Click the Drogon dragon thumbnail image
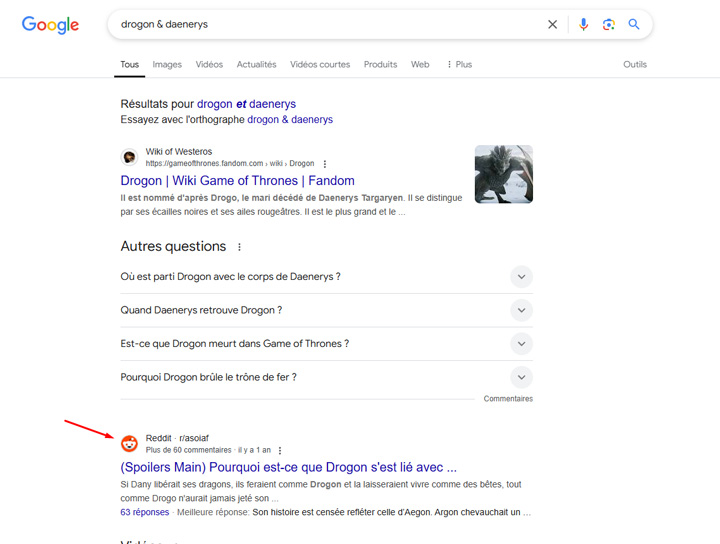The width and height of the screenshot is (720, 544). [x=504, y=174]
